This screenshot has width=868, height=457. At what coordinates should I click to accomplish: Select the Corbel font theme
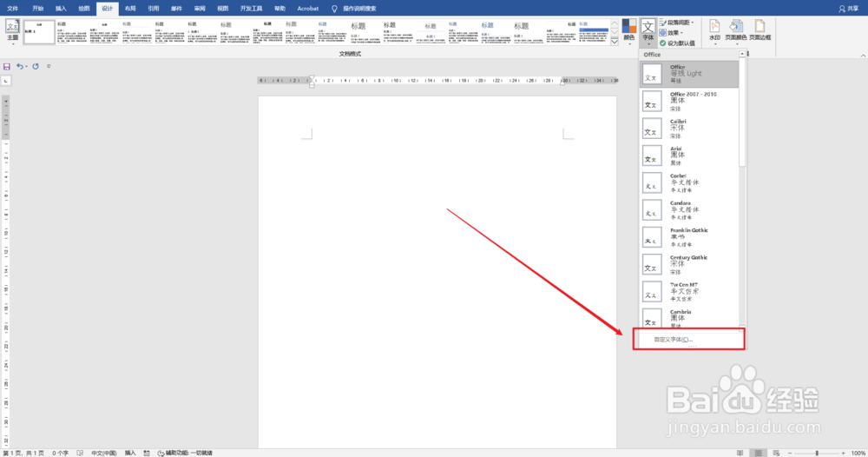tap(689, 182)
